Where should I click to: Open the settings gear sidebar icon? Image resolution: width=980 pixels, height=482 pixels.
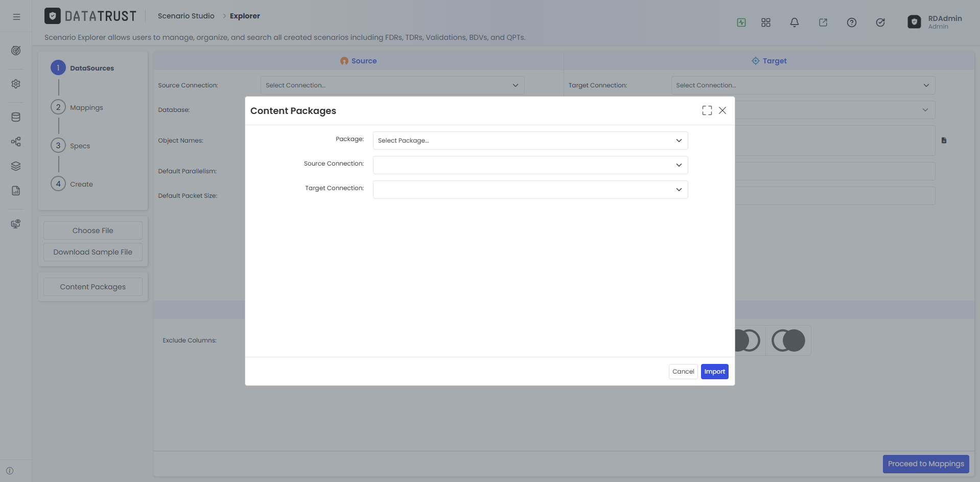click(16, 84)
